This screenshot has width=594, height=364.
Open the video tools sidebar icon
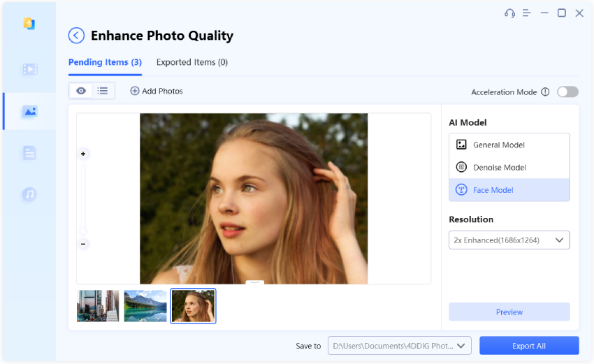point(29,69)
